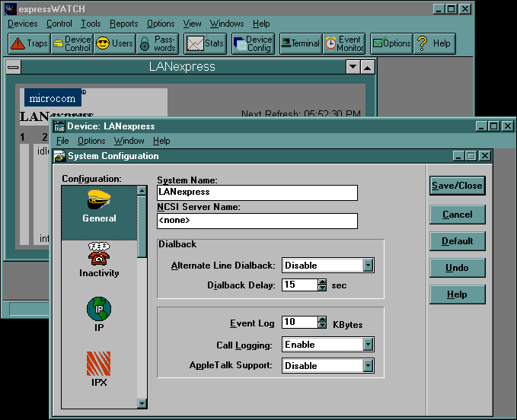Image resolution: width=517 pixels, height=420 pixels.
Task: Open the Traps toolbar button
Action: pyautogui.click(x=29, y=43)
